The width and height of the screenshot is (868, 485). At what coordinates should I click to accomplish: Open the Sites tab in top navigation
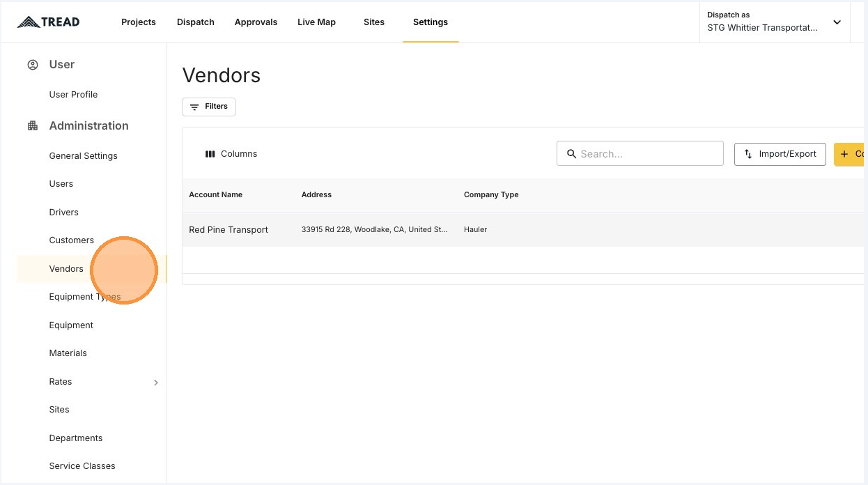[x=374, y=22]
